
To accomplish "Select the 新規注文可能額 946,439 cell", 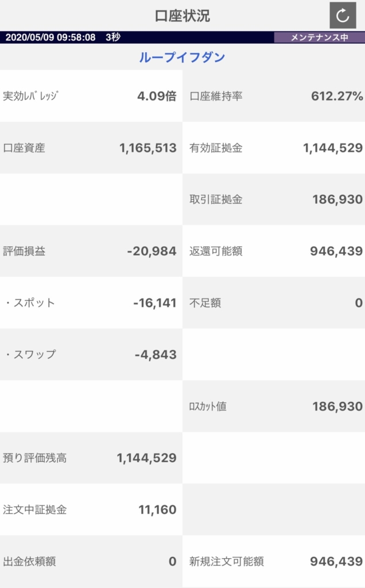I will click(x=274, y=562).
